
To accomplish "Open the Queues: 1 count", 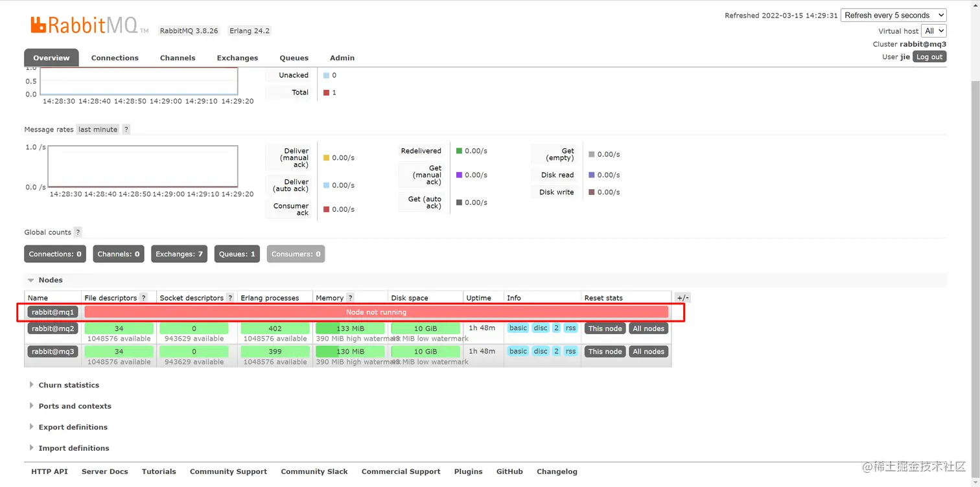I will tap(237, 254).
